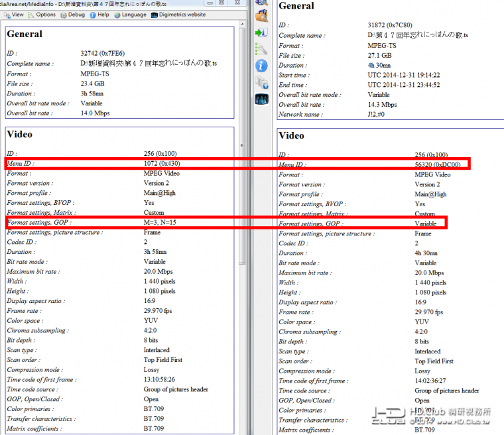Click the documents with globe icon

pos(261,82)
